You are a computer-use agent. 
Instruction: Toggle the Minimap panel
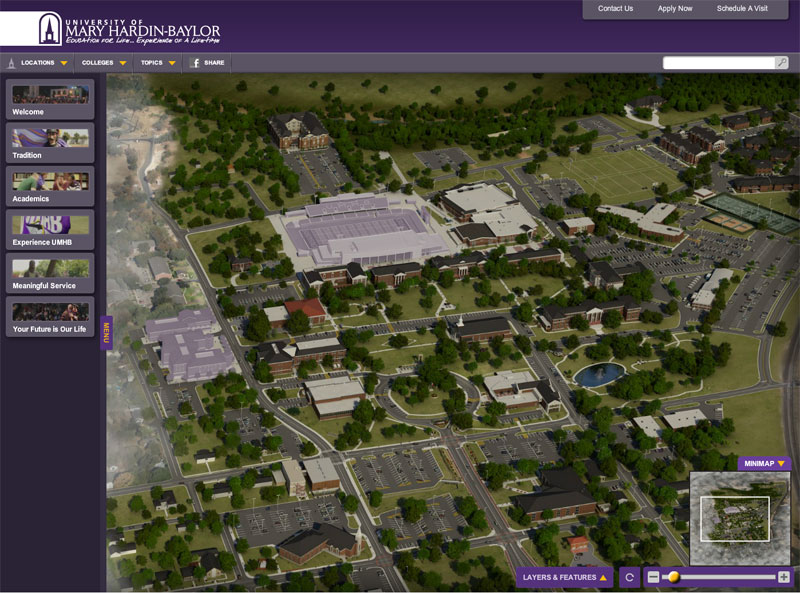coord(764,464)
